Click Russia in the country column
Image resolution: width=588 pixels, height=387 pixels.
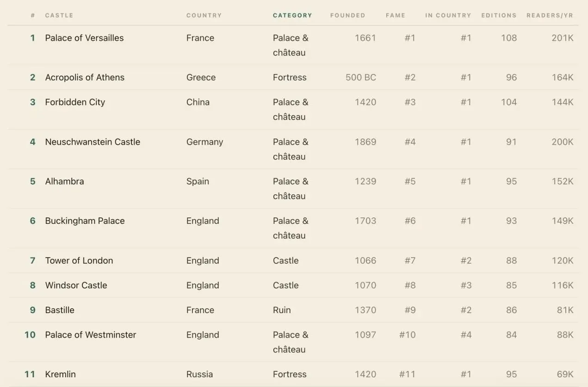tap(199, 374)
